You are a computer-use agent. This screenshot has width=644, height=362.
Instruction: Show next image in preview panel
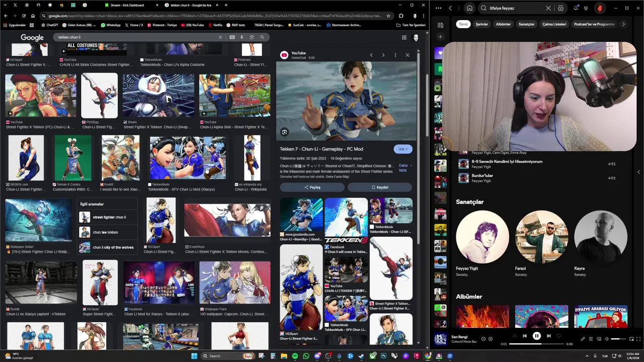[x=383, y=55]
